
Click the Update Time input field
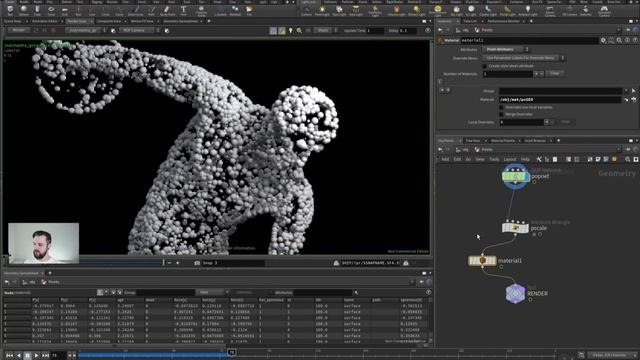(375, 31)
